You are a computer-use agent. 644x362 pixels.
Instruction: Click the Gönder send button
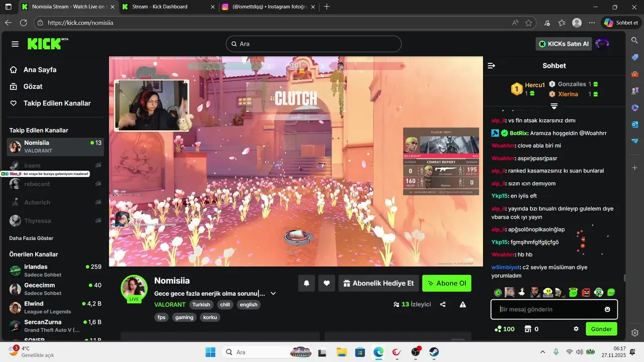click(601, 329)
